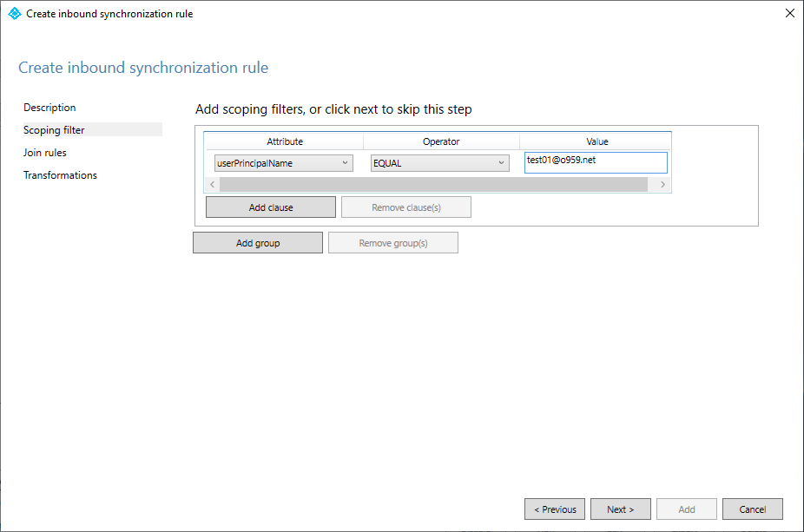Screen dimensions: 804x532
Task: Open the Description step
Action: click(49, 108)
